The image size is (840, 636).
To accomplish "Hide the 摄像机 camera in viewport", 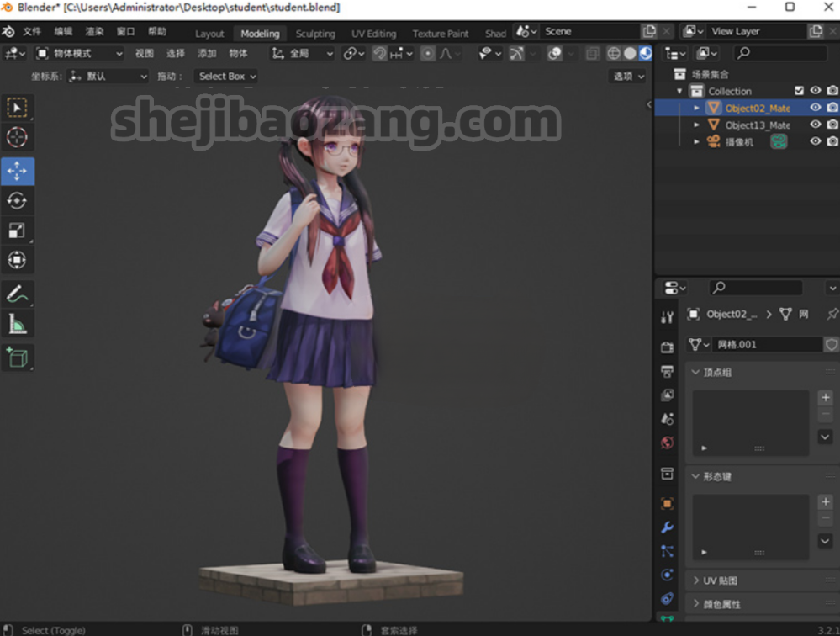I will pos(816,141).
